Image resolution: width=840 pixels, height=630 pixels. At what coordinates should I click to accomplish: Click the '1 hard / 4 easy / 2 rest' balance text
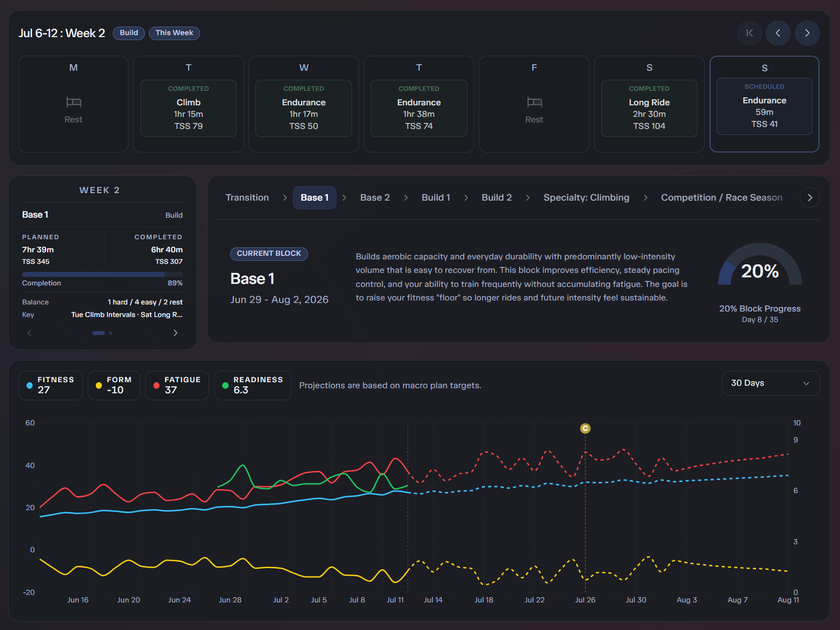click(145, 302)
